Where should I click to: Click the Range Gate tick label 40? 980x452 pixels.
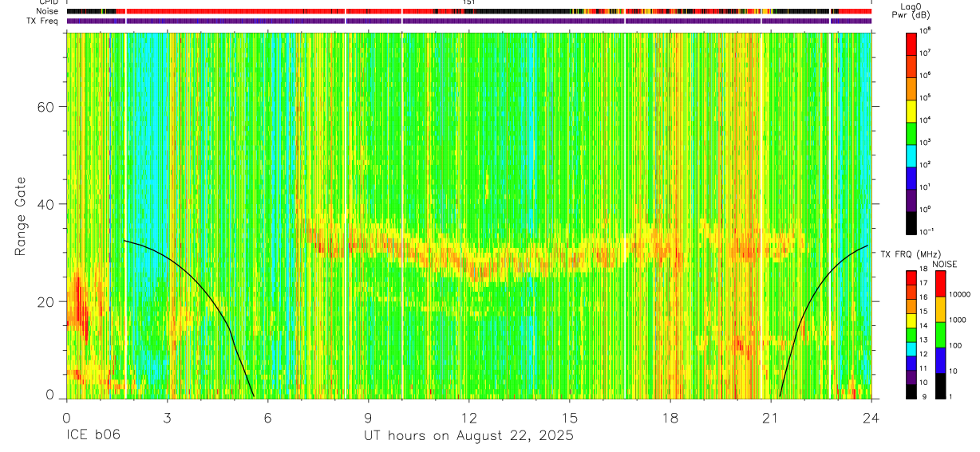pos(45,204)
